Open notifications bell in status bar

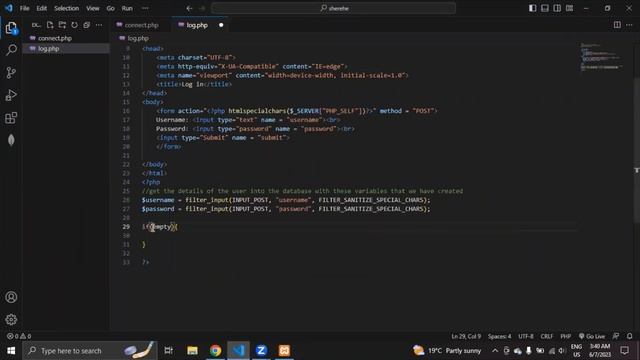629,336
